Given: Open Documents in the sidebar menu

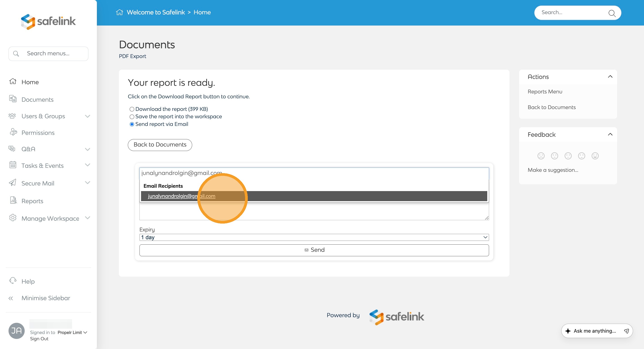Looking at the screenshot, I should pyautogui.click(x=37, y=100).
